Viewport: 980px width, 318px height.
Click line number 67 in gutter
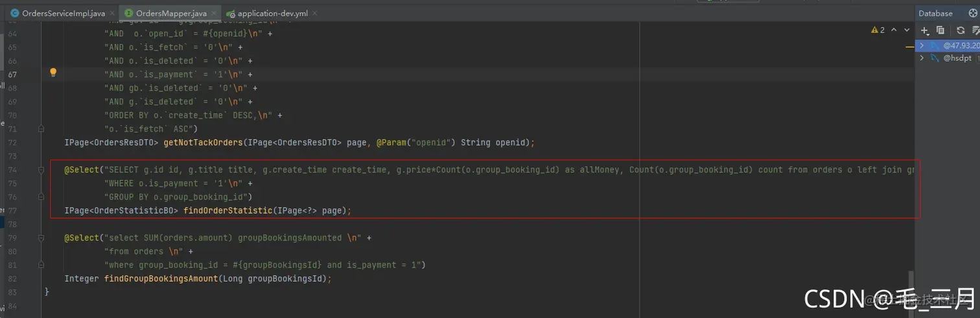(x=12, y=74)
